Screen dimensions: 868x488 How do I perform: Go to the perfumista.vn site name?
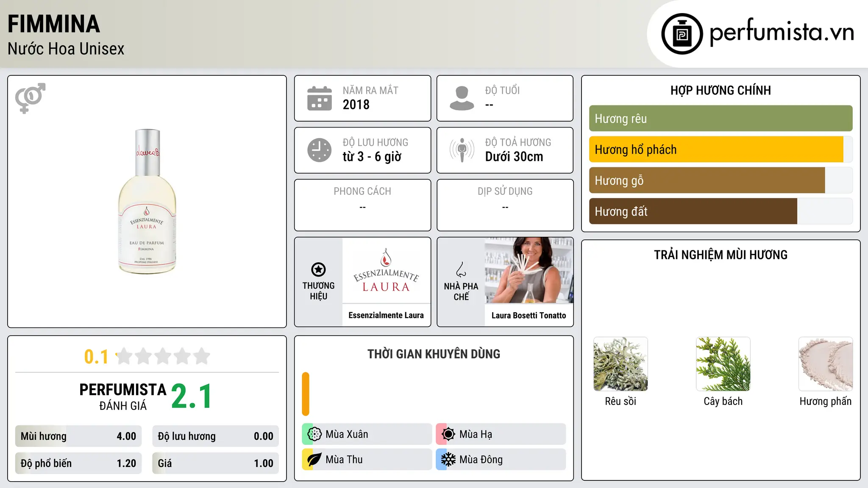point(782,32)
